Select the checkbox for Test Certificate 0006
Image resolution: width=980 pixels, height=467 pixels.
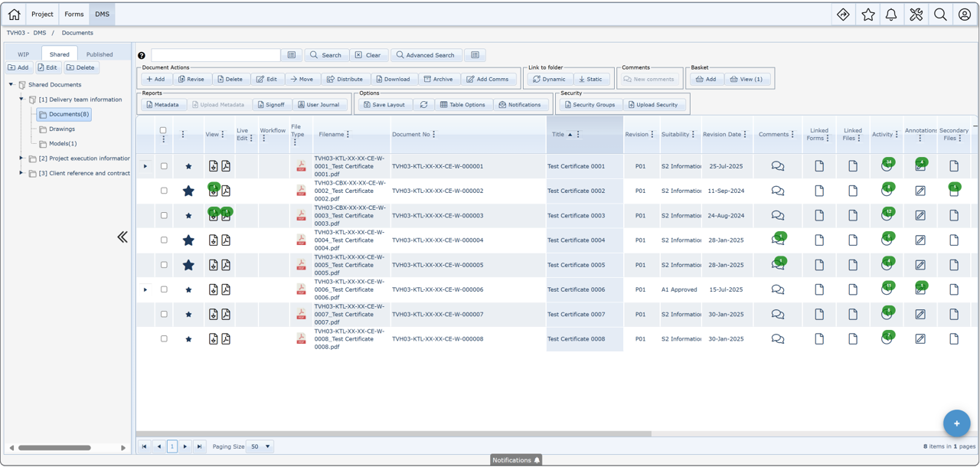point(164,289)
